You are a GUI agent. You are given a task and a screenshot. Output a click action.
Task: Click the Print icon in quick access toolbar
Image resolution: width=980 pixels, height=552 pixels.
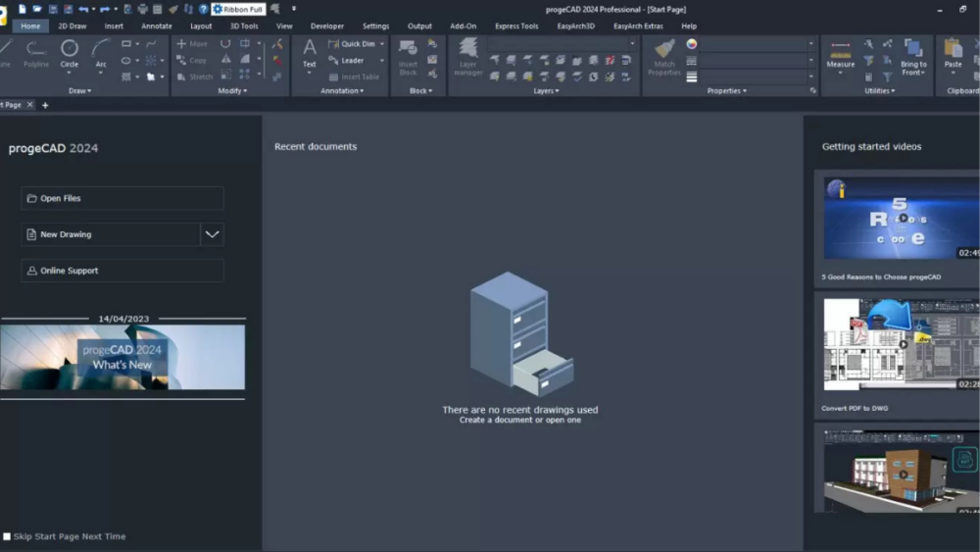pyautogui.click(x=142, y=9)
